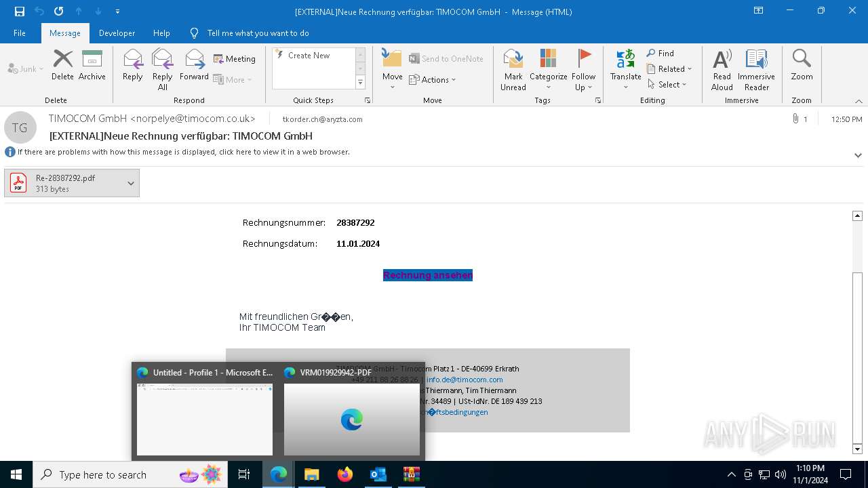Click the scroll up arrow of message body
868x488 pixels.
tap(857, 216)
